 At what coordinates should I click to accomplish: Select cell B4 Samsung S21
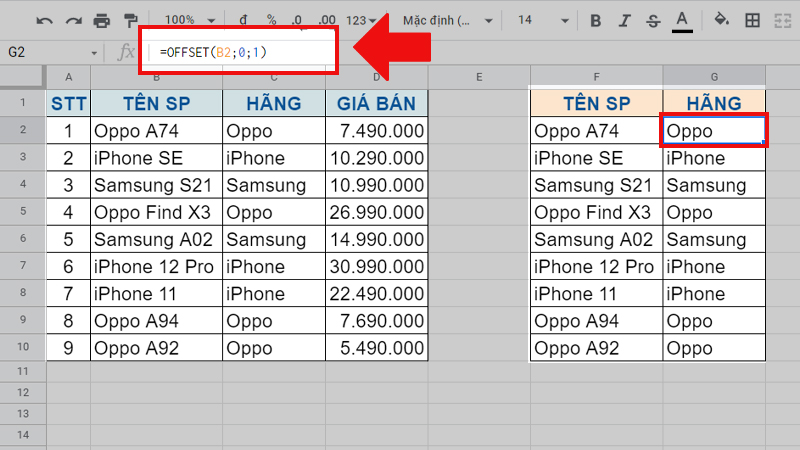[x=157, y=185]
